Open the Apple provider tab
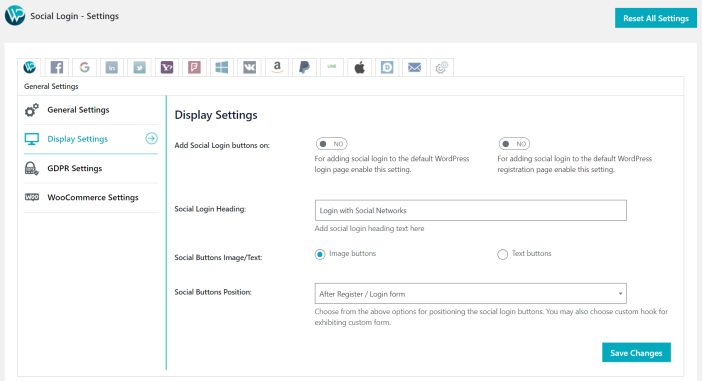Viewport: 702px width, 381px height. [x=360, y=68]
